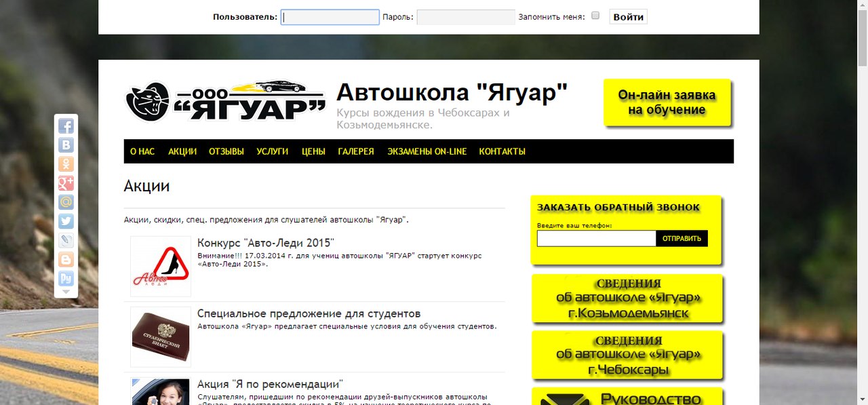Viewport: 868px width, 405px height.
Task: Click the girl-in-car thumbnail
Action: (x=161, y=391)
